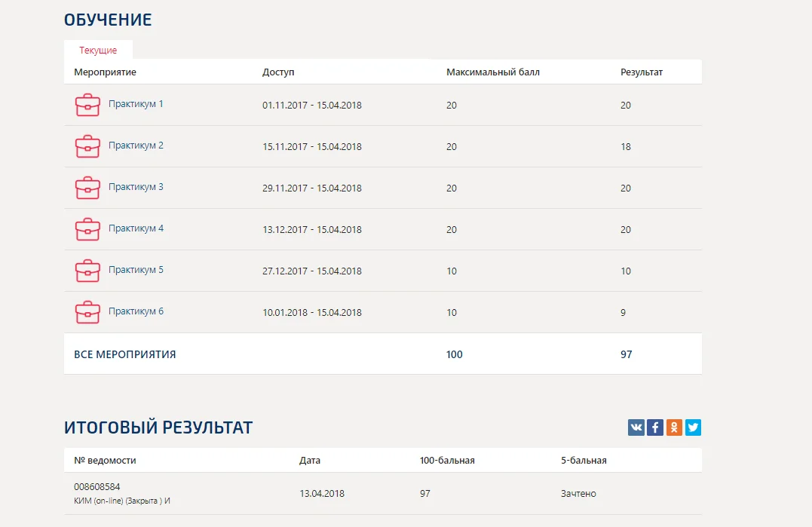Click the briefcase icon for Практикум 2
The image size is (812, 527).
[x=87, y=146]
